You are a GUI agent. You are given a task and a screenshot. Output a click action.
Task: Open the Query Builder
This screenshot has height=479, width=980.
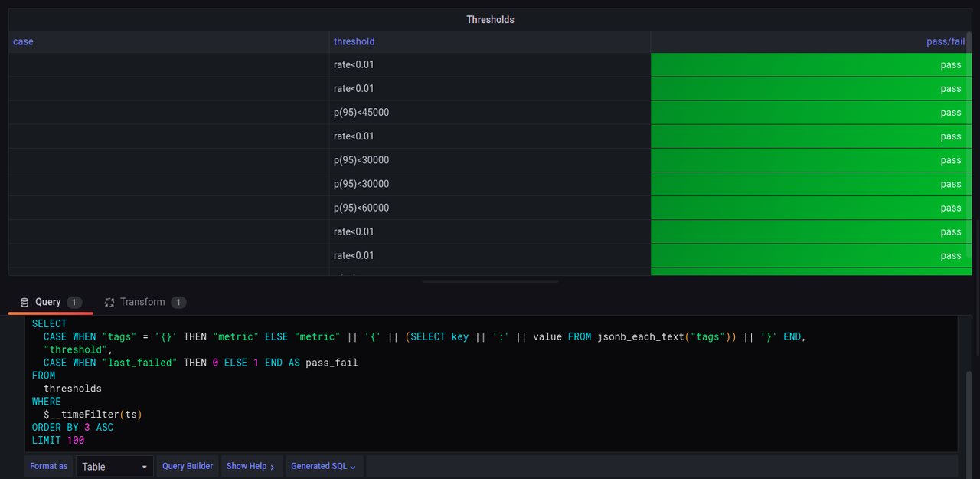tap(188, 466)
